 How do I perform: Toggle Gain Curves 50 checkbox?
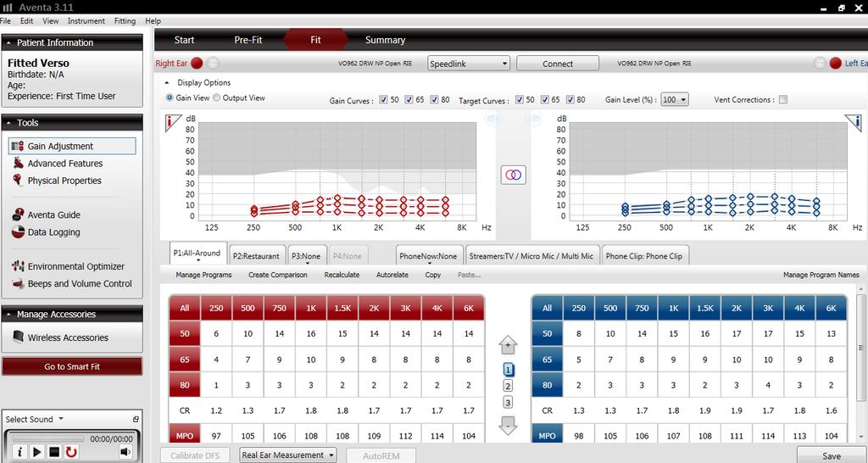tap(383, 100)
